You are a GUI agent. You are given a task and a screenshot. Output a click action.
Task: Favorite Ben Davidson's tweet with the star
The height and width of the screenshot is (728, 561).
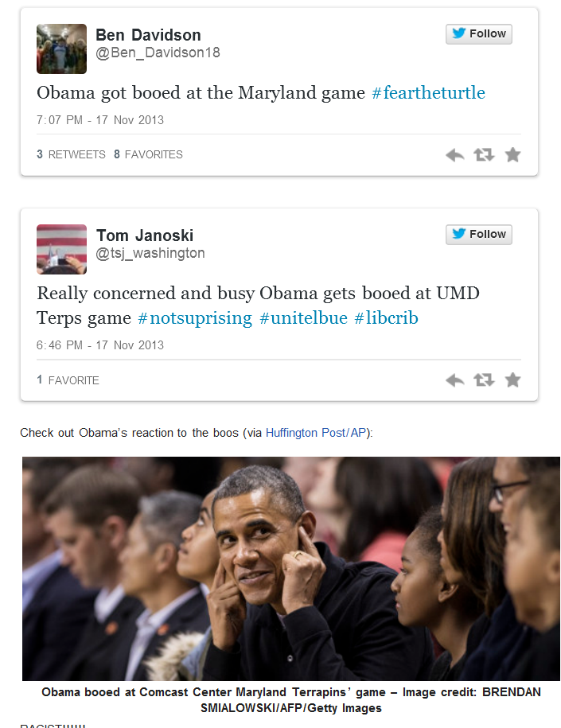point(512,154)
